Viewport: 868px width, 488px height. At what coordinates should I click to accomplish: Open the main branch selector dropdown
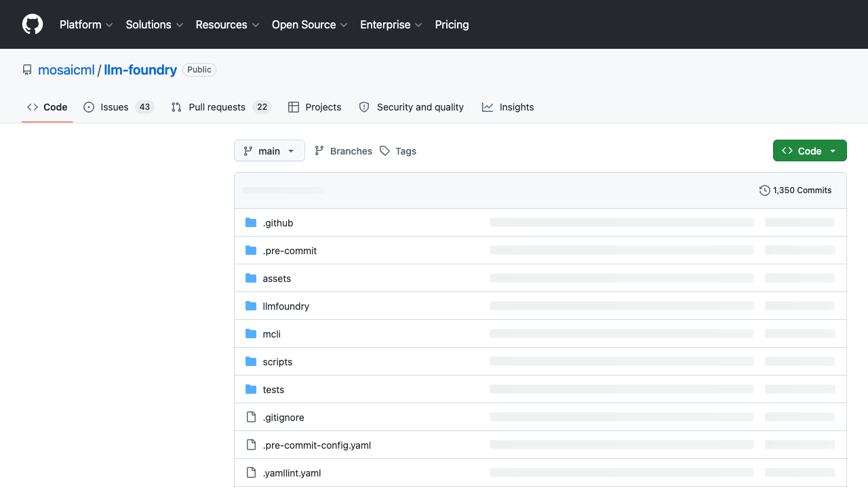pos(269,151)
